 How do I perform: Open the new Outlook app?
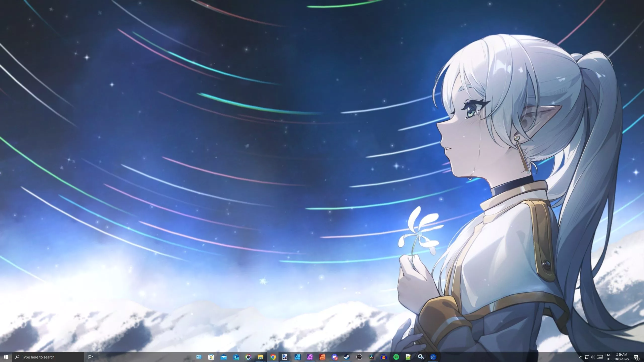(236, 357)
